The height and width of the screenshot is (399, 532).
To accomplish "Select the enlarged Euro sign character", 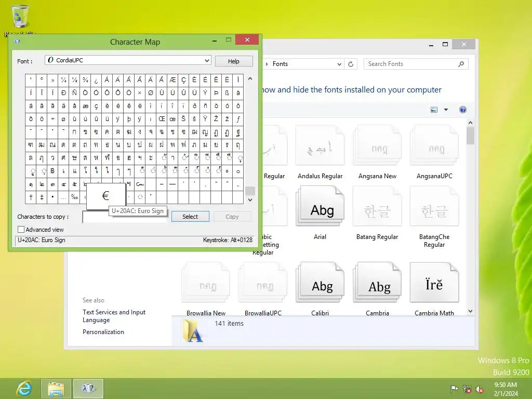I will (x=106, y=196).
